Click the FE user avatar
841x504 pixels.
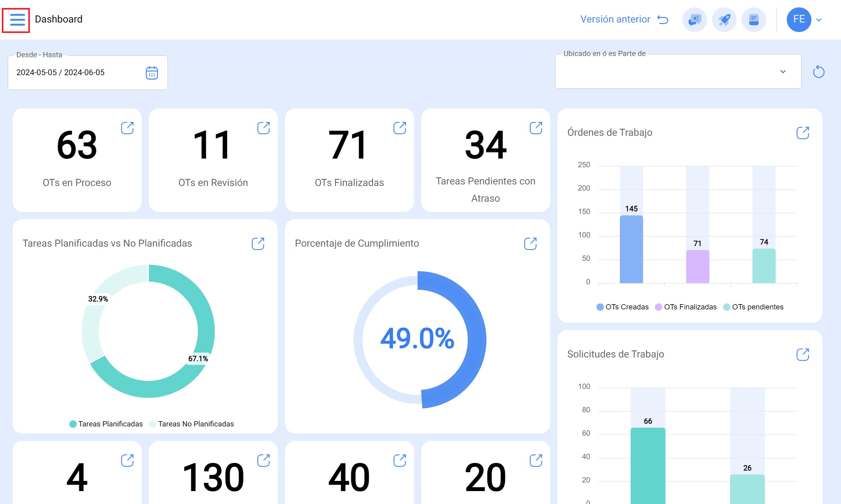(x=798, y=20)
